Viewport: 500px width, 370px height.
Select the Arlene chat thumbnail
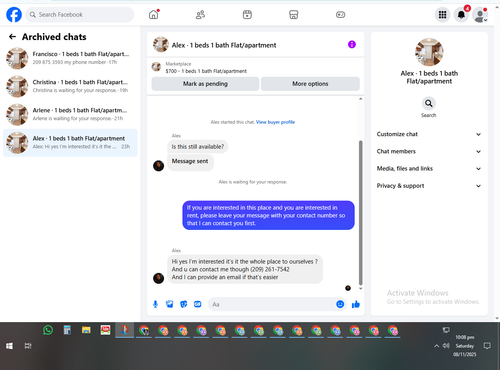coord(17,114)
